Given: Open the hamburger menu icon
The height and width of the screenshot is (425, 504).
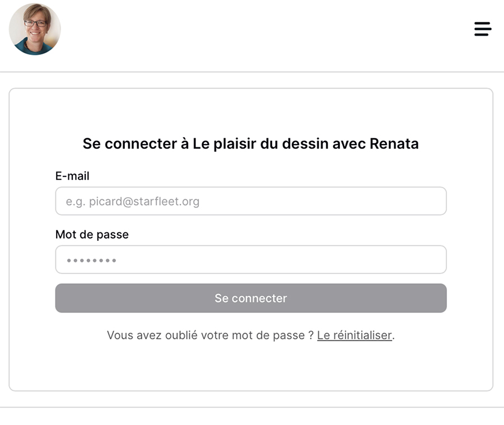Looking at the screenshot, I should tap(482, 29).
